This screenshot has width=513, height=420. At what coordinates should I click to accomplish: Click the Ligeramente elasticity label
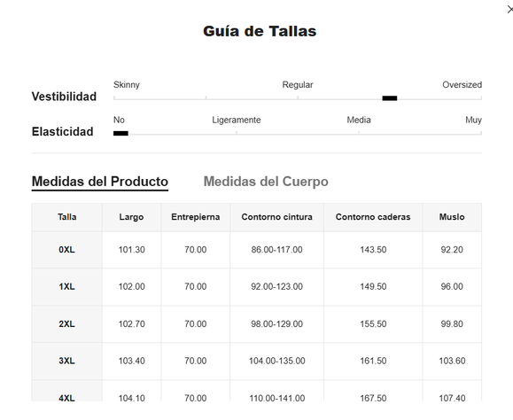pyautogui.click(x=237, y=120)
